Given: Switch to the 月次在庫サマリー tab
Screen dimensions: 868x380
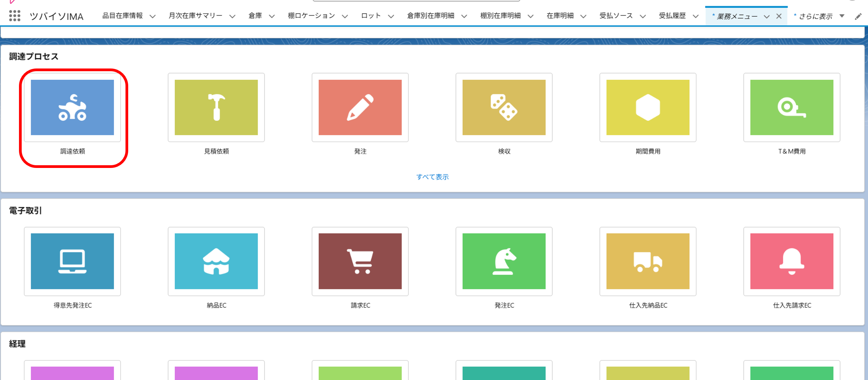Looking at the screenshot, I should 196,16.
